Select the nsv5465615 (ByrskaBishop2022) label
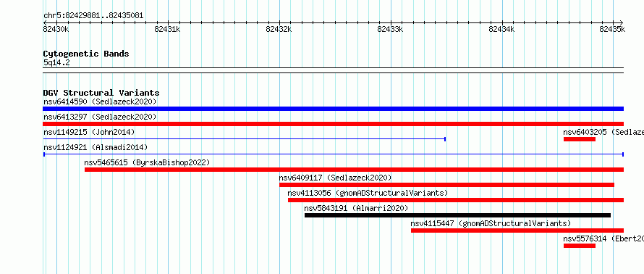The width and height of the screenshot is (644, 274). point(147,162)
